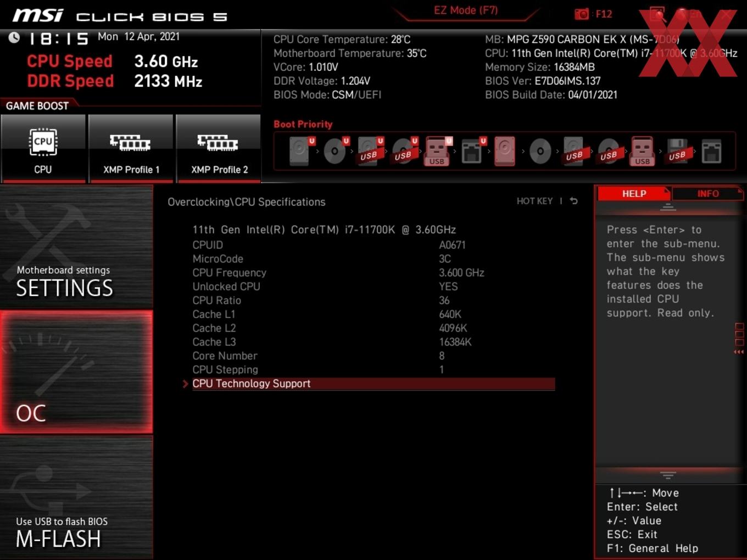Open the OC overclocking section
The image size is (747, 560).
click(x=76, y=372)
